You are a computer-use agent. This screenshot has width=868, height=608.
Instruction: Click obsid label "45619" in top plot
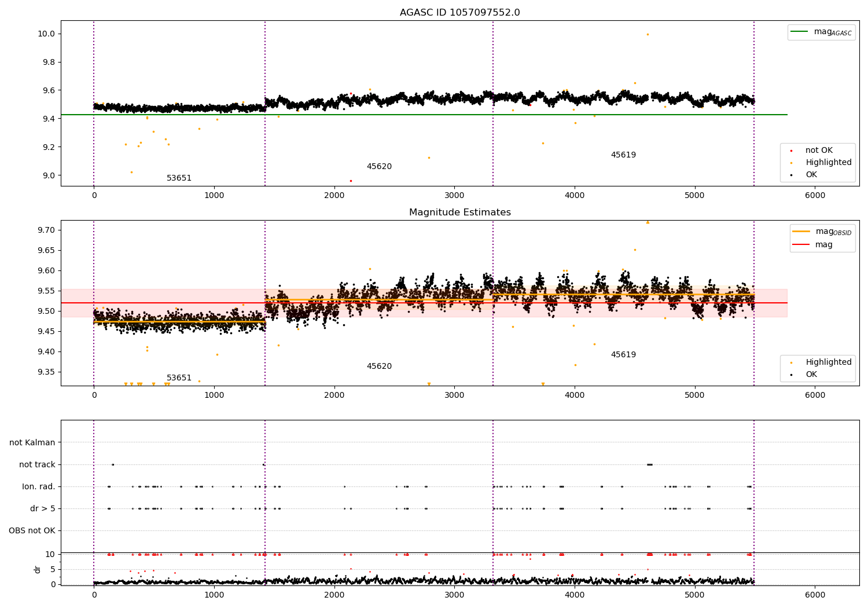pos(623,155)
